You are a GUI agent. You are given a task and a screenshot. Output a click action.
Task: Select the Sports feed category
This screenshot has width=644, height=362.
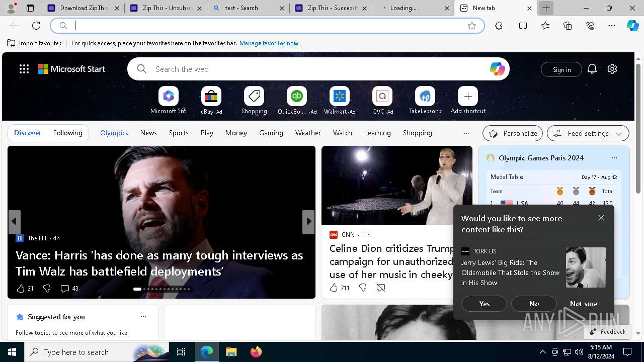[x=179, y=133]
